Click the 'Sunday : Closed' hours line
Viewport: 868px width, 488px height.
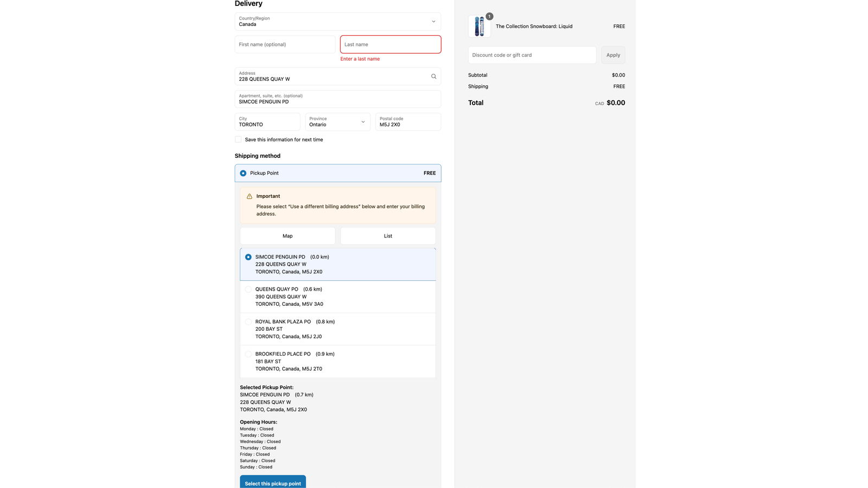256,467
